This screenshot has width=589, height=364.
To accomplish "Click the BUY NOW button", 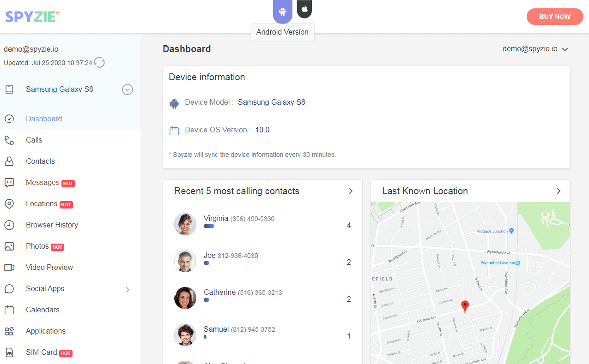I will (x=555, y=17).
